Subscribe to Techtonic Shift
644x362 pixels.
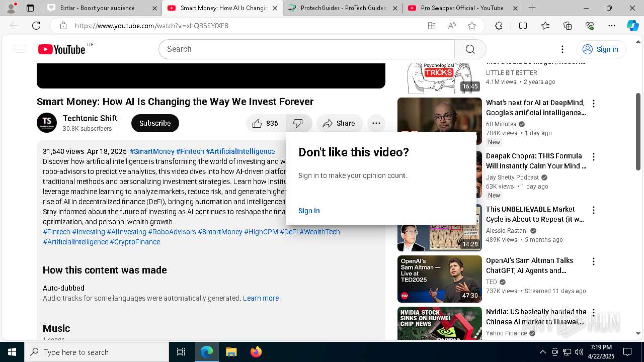pyautogui.click(x=155, y=123)
